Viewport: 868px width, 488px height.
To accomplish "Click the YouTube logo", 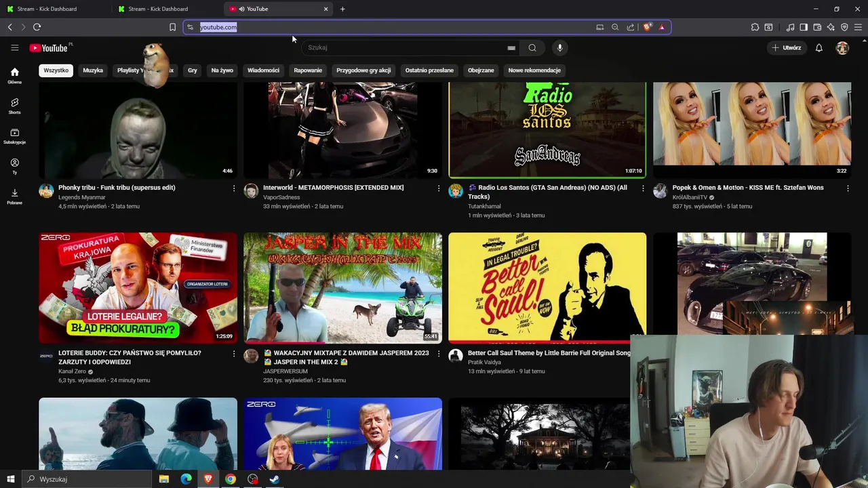I will coord(49,48).
